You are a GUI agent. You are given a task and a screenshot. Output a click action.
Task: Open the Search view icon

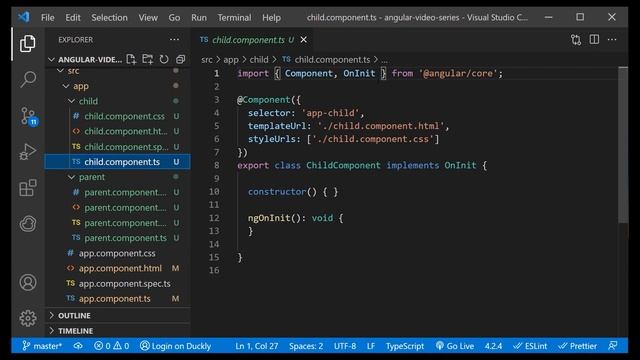[x=28, y=79]
